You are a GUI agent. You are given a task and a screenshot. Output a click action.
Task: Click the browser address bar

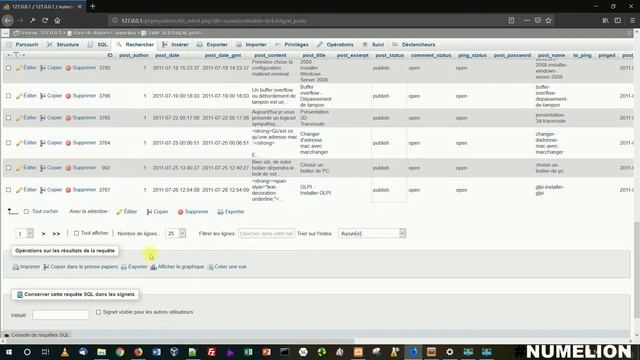306,20
